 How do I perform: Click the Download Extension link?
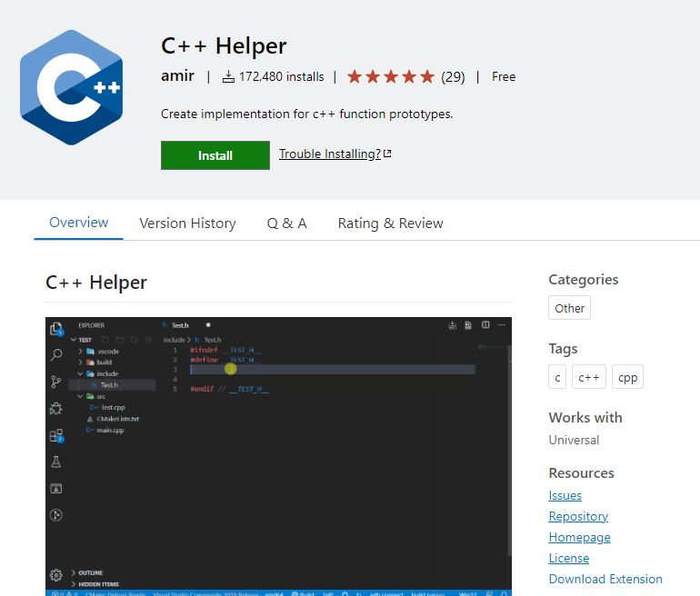click(x=605, y=579)
